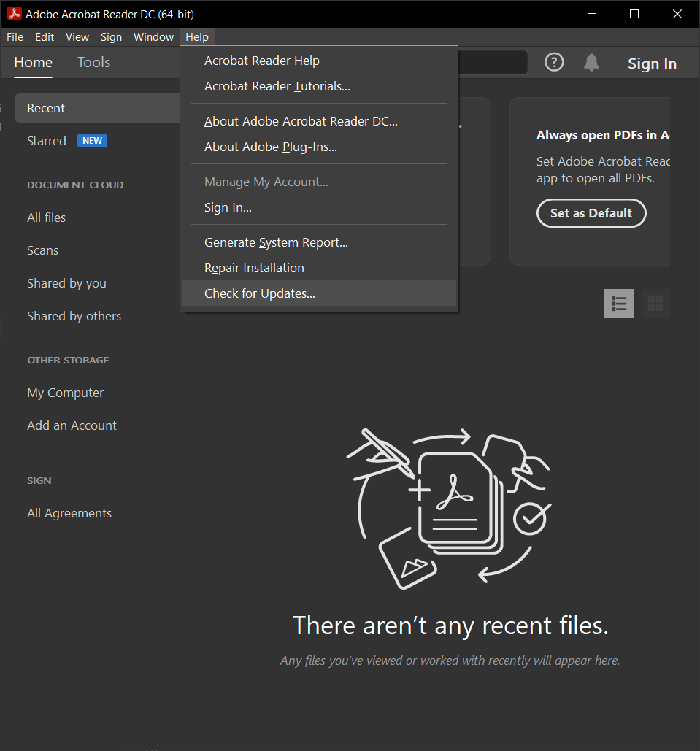Click the Adobe Acrobat logo in title bar
Viewport: 700px width, 751px height.
coord(14,13)
